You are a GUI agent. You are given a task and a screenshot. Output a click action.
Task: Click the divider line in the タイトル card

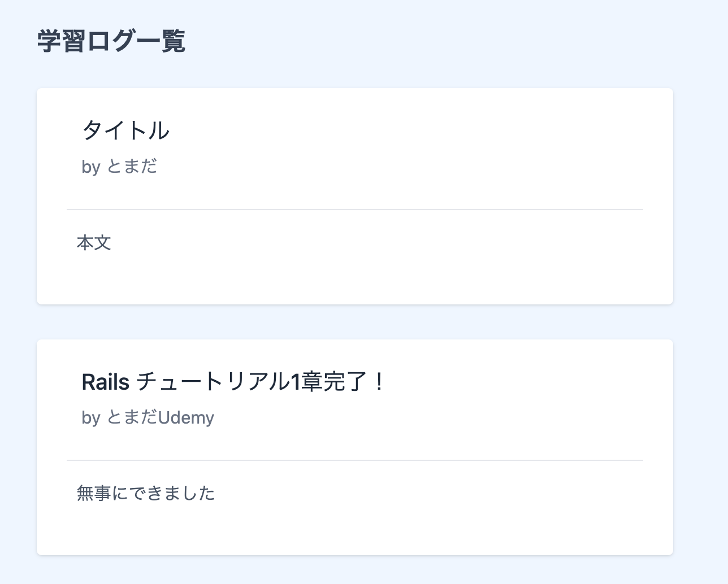354,210
